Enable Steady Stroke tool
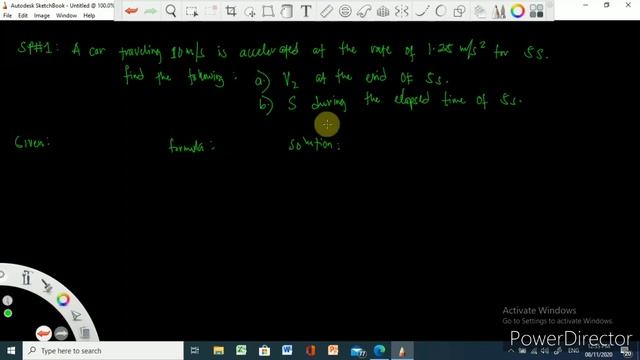 point(422,11)
